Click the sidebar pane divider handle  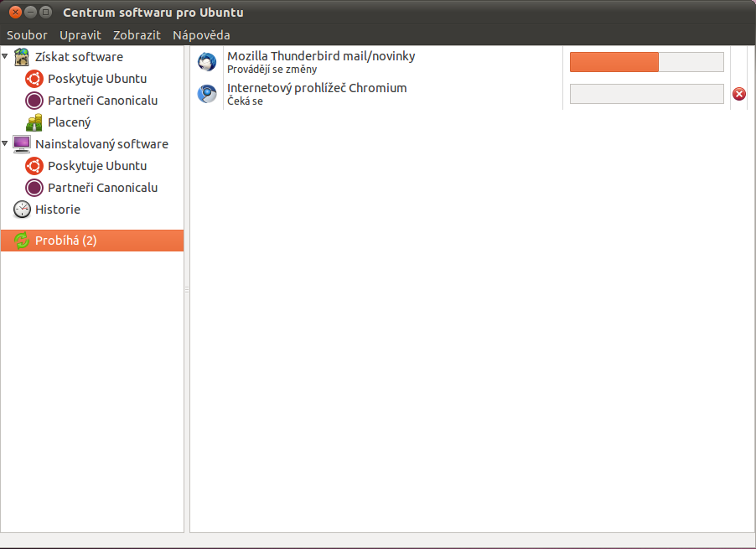[187, 289]
